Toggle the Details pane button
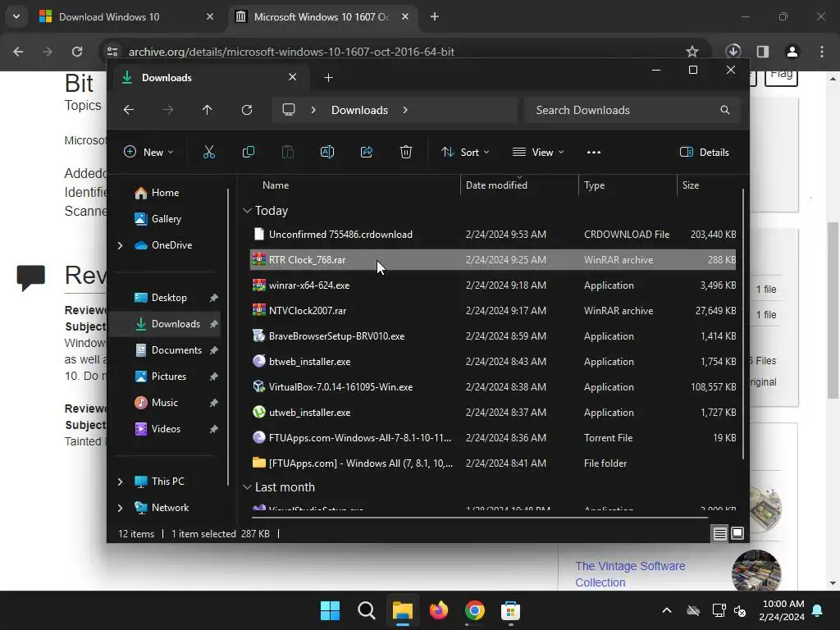840x630 pixels. 705,152
